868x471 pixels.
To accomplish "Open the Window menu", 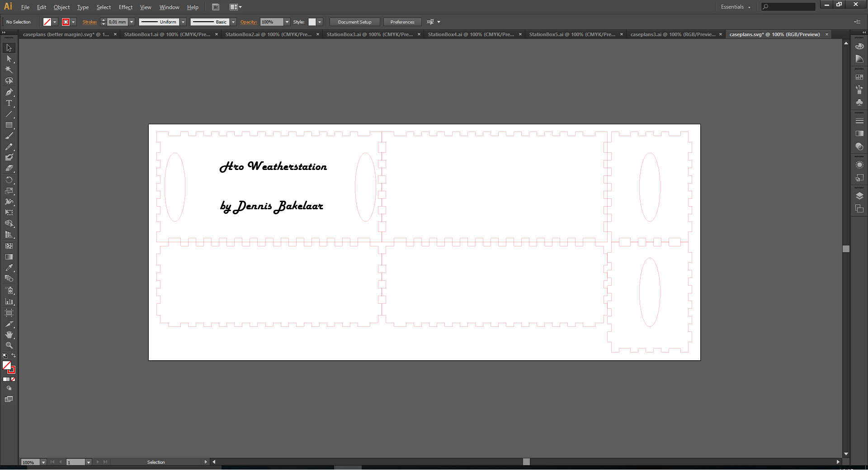I will 170,7.
